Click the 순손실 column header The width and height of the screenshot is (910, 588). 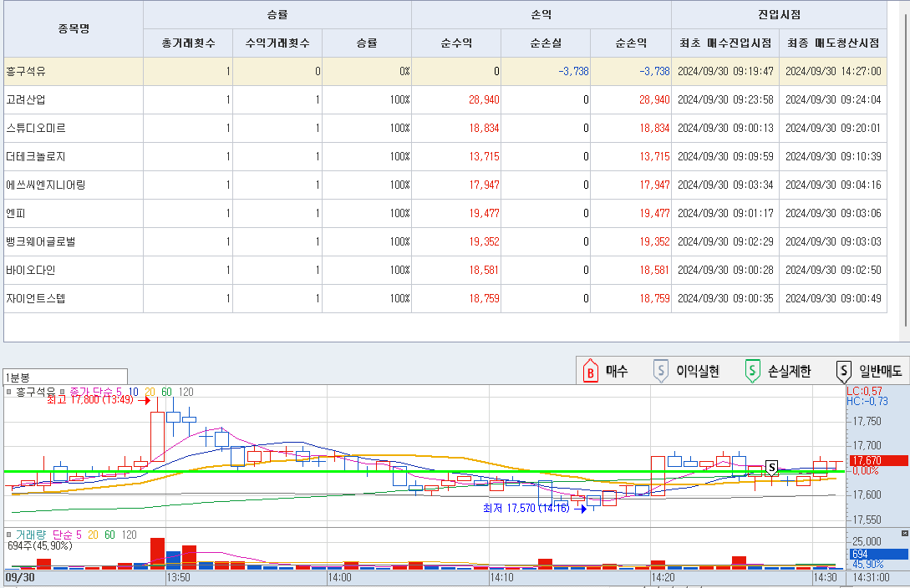tap(546, 43)
